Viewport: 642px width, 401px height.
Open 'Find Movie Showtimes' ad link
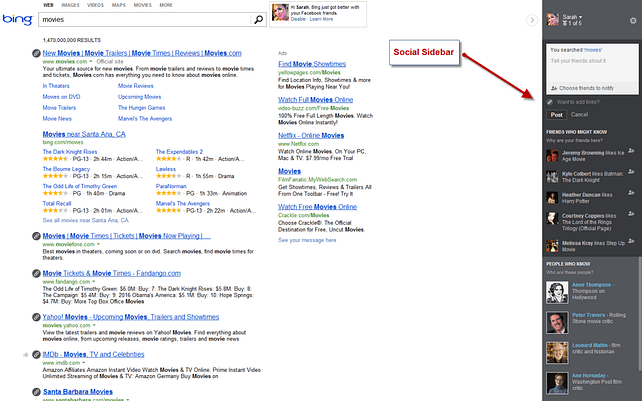(312, 64)
